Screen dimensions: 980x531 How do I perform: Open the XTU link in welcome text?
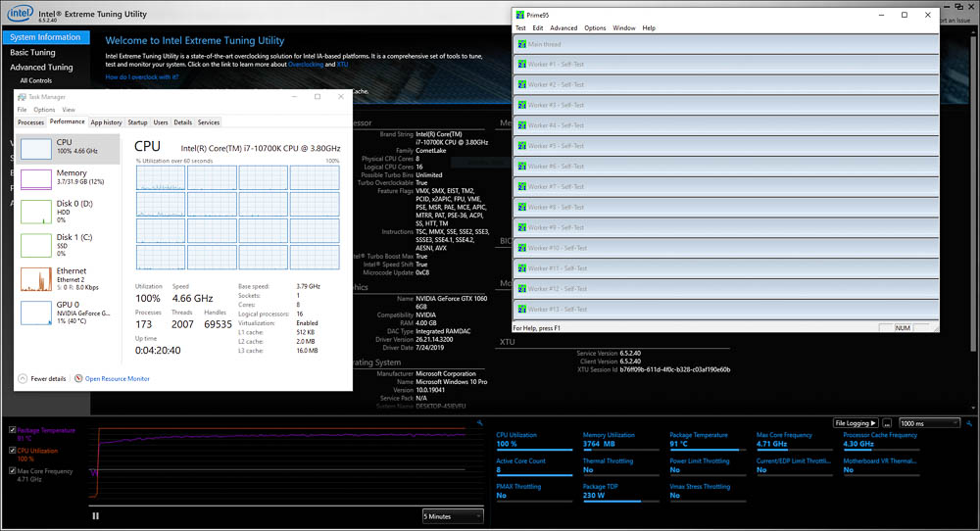coord(342,65)
